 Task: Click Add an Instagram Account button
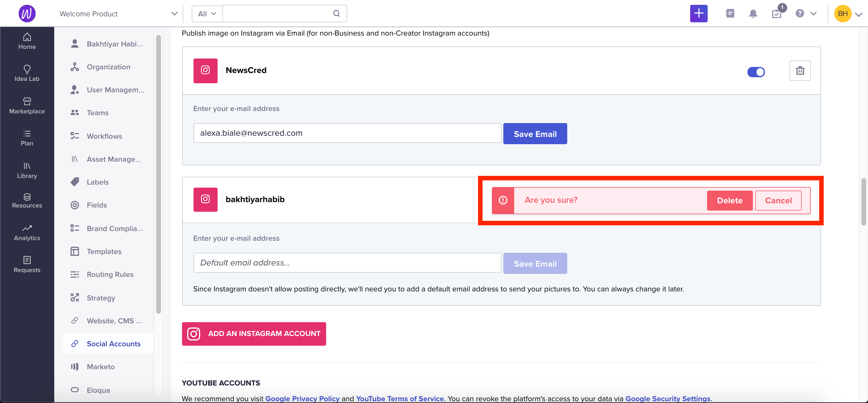pos(254,334)
